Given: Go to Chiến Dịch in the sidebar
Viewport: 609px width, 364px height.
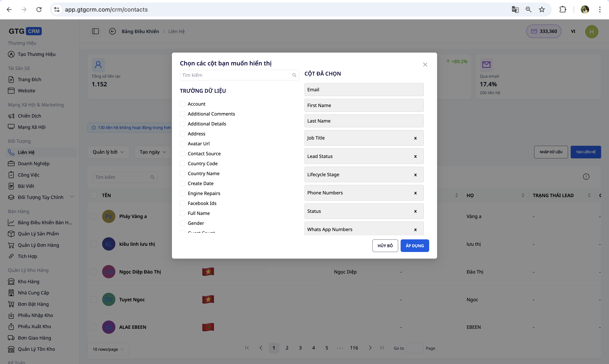Looking at the screenshot, I should pos(29,116).
